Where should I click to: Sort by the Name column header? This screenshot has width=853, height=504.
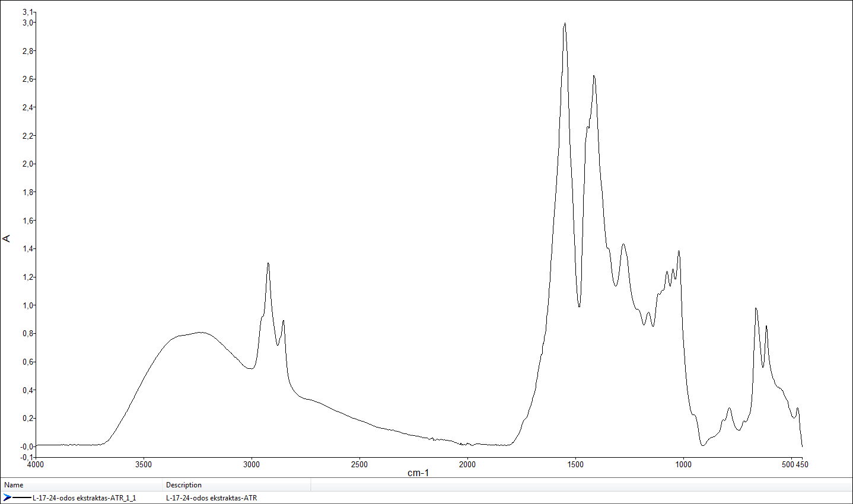(x=14, y=485)
